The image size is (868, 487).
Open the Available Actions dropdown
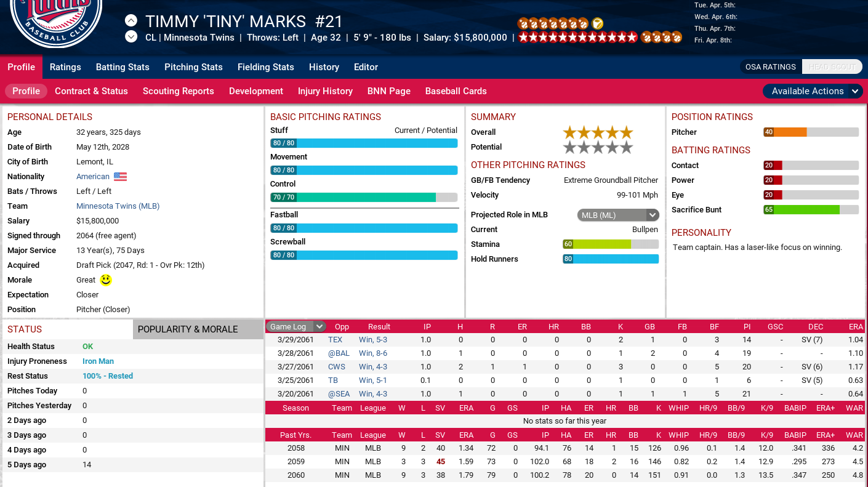(x=813, y=91)
